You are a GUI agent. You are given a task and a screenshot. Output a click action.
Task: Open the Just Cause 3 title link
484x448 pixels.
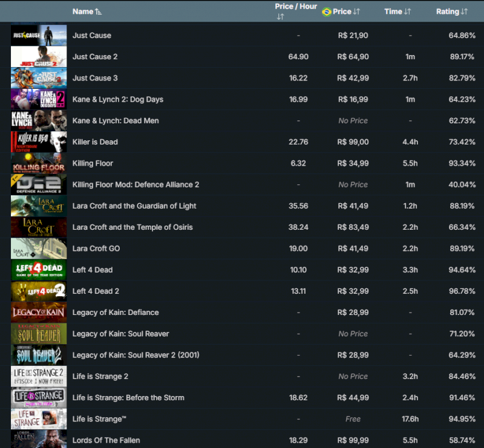pyautogui.click(x=95, y=78)
